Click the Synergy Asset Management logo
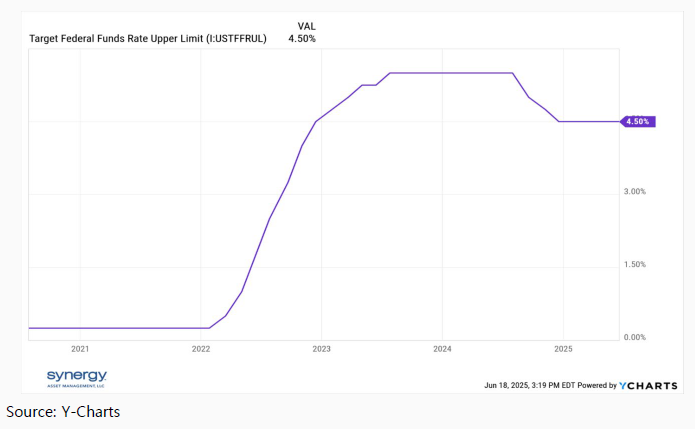 (x=76, y=377)
